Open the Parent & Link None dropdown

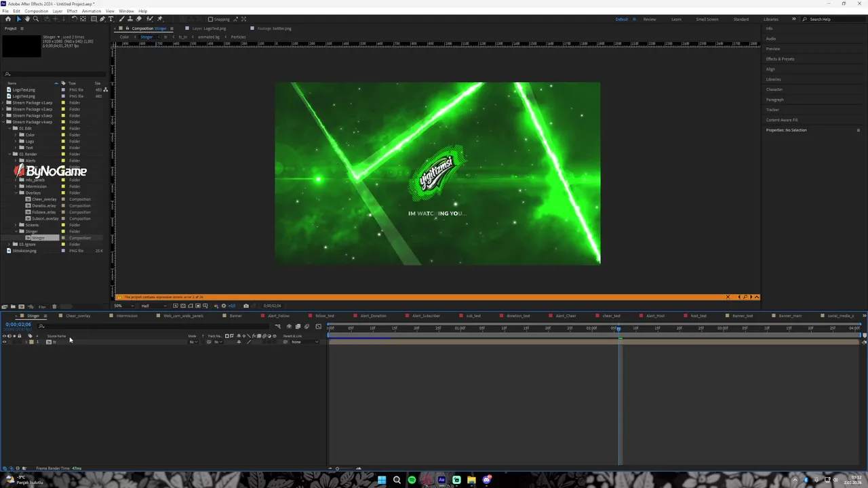[x=304, y=342]
